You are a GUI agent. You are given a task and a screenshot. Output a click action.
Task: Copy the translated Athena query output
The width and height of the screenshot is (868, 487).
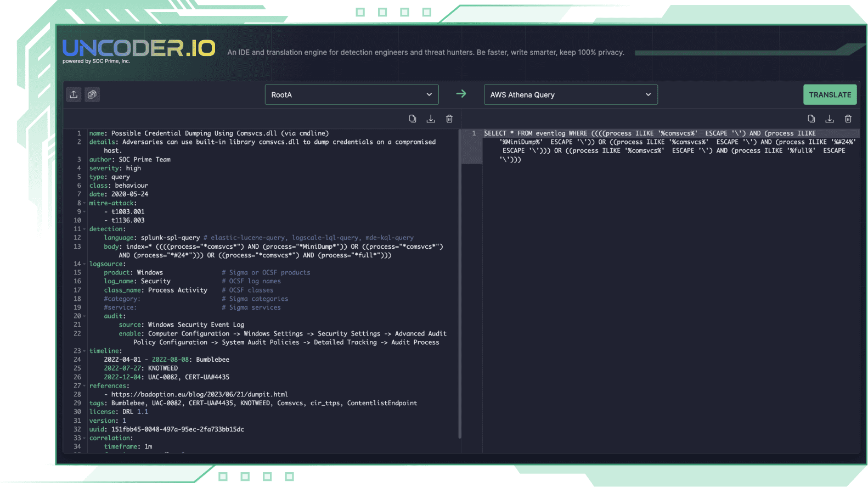811,119
